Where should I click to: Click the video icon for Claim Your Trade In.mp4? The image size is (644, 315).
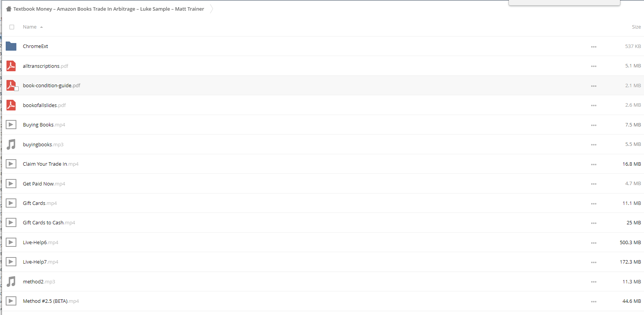11,164
